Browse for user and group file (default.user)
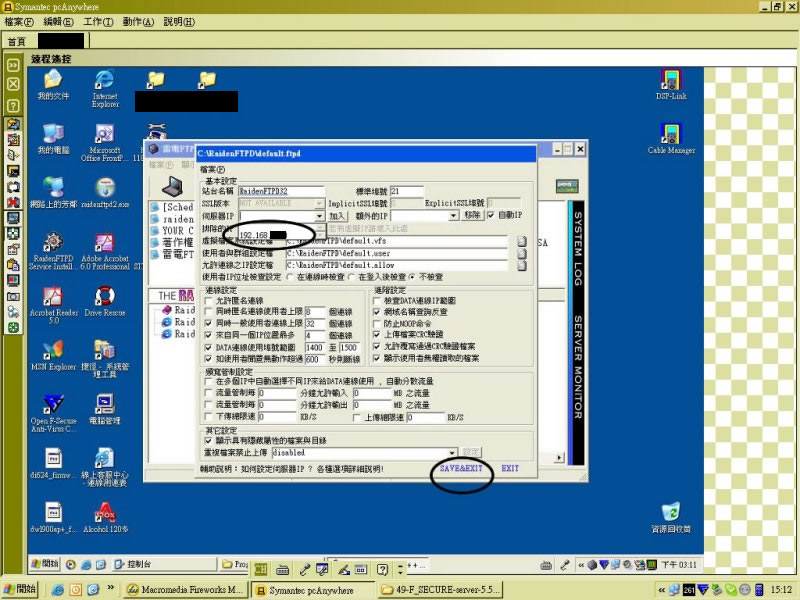Viewport: 800px width, 600px height. click(x=521, y=253)
